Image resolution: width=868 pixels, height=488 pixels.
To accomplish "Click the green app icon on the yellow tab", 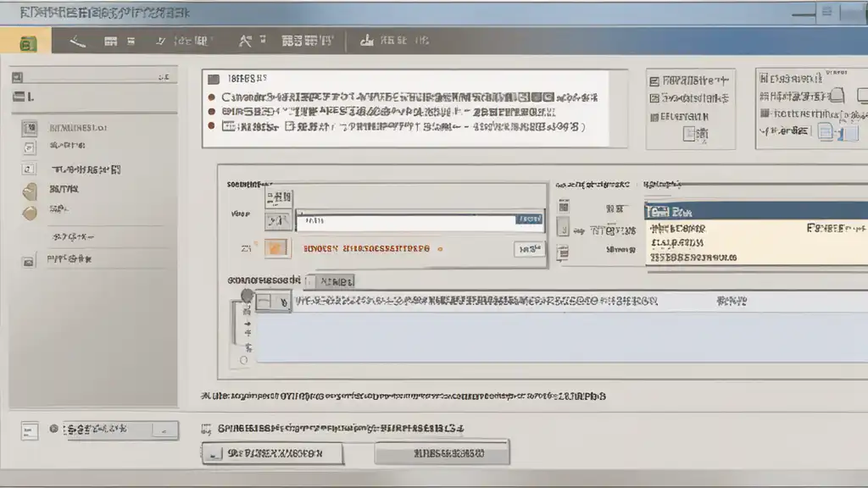I will [28, 43].
